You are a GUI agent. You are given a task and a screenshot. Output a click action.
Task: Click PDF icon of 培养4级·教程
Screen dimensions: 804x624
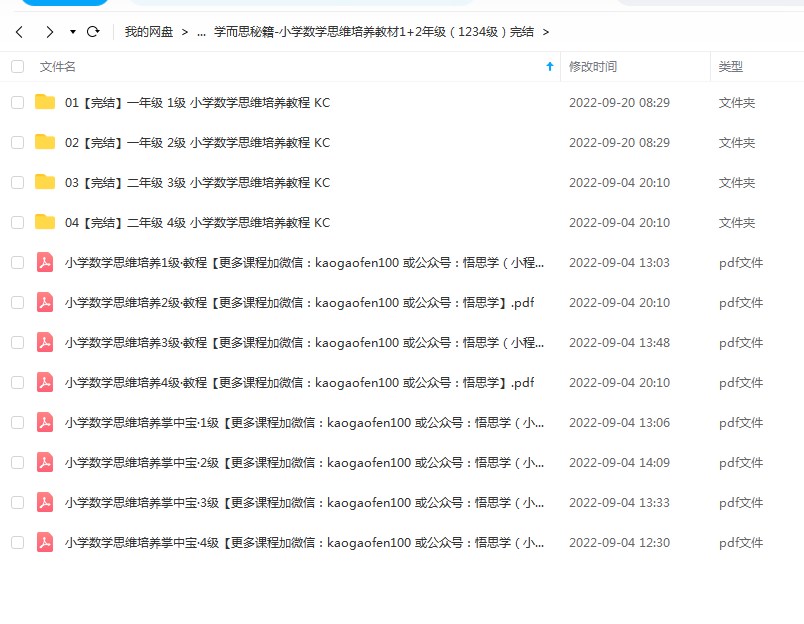tap(45, 383)
